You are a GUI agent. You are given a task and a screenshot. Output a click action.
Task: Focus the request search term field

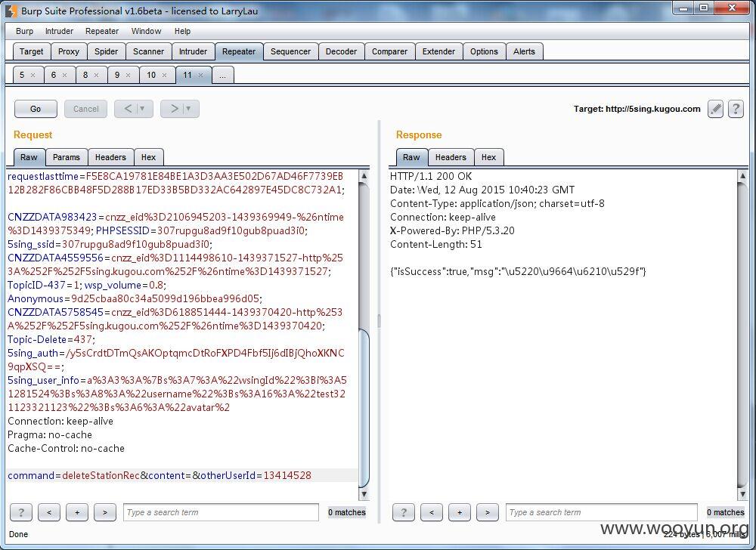pos(222,512)
